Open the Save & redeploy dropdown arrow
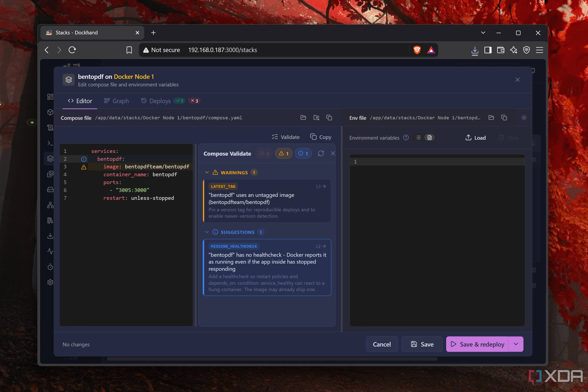Viewport: 588px width, 392px height. pyautogui.click(x=516, y=344)
